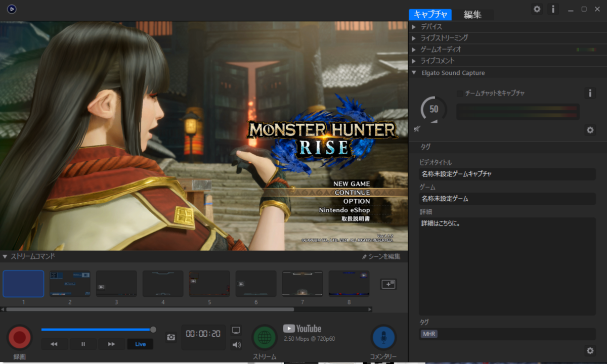607x364 pixels.
Task: Click 取扱説明書 in game preview
Action: (356, 219)
